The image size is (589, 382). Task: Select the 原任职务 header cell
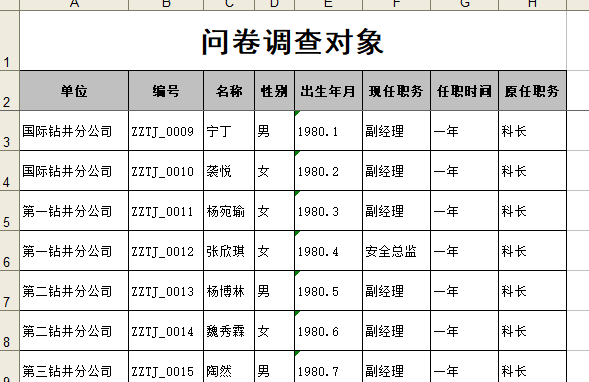coord(532,91)
